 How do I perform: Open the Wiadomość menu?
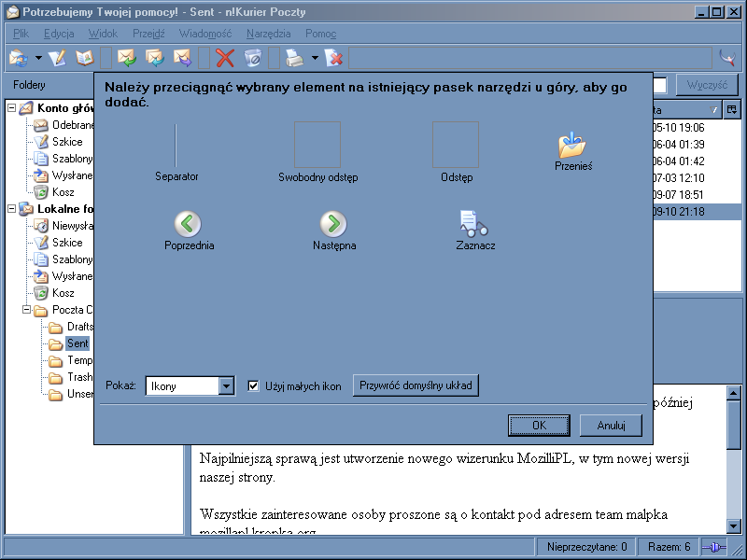pyautogui.click(x=205, y=34)
